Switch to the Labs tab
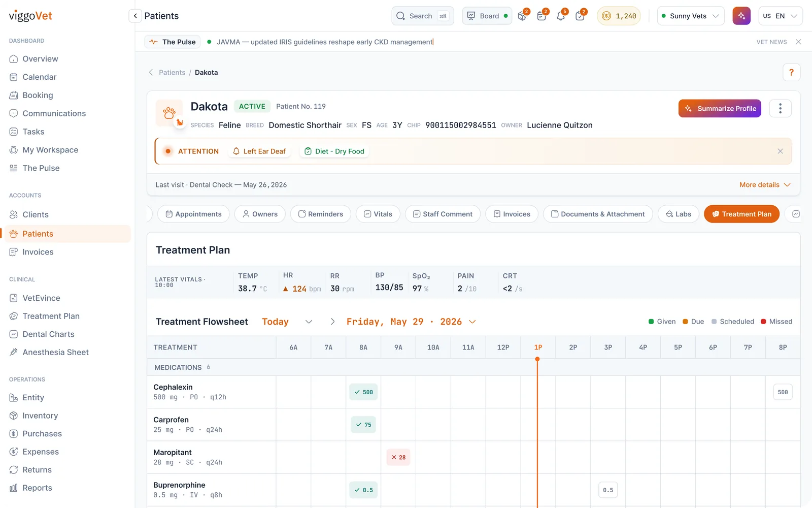812x508 pixels. 679,214
